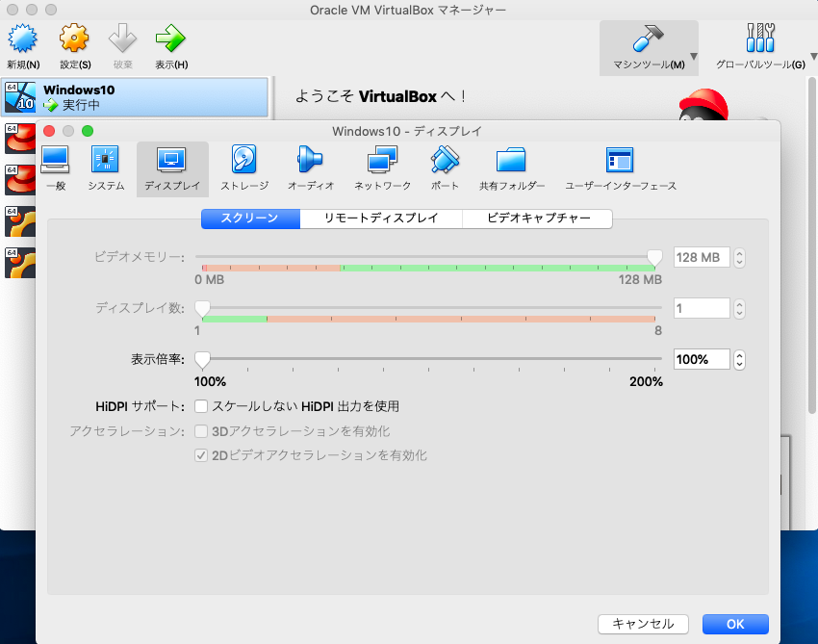Click the video memory stepper arrows

click(x=739, y=258)
